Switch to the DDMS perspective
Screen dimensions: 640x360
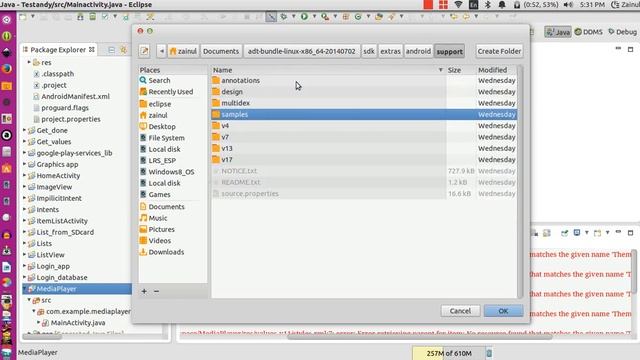[589, 32]
